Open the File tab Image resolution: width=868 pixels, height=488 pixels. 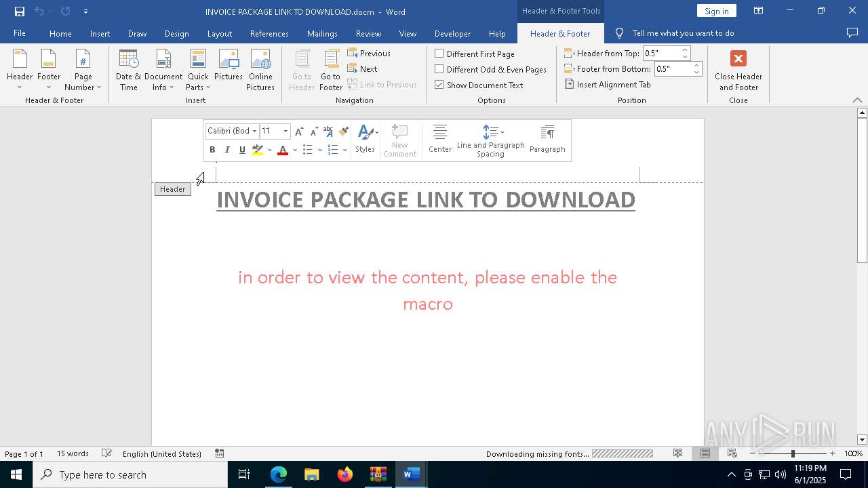pos(20,33)
